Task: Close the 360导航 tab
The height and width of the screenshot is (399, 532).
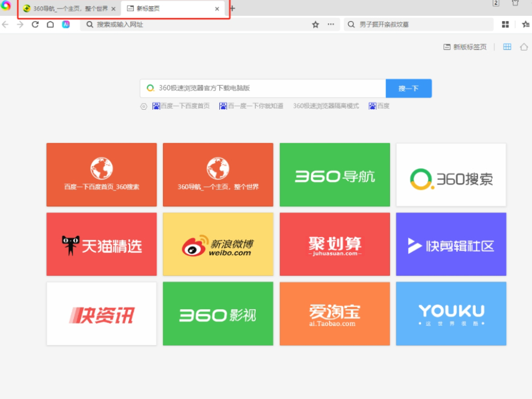Action: tap(113, 9)
